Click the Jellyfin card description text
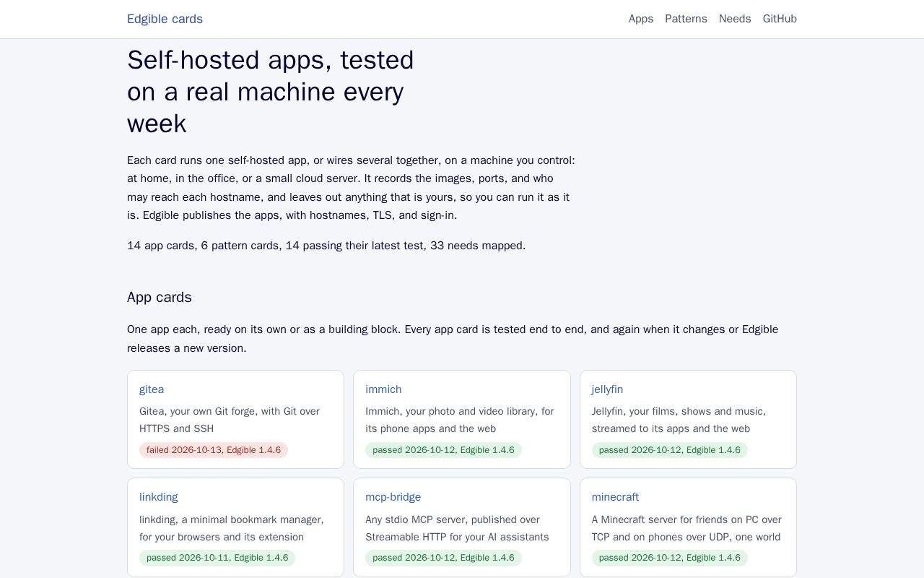 [679, 420]
